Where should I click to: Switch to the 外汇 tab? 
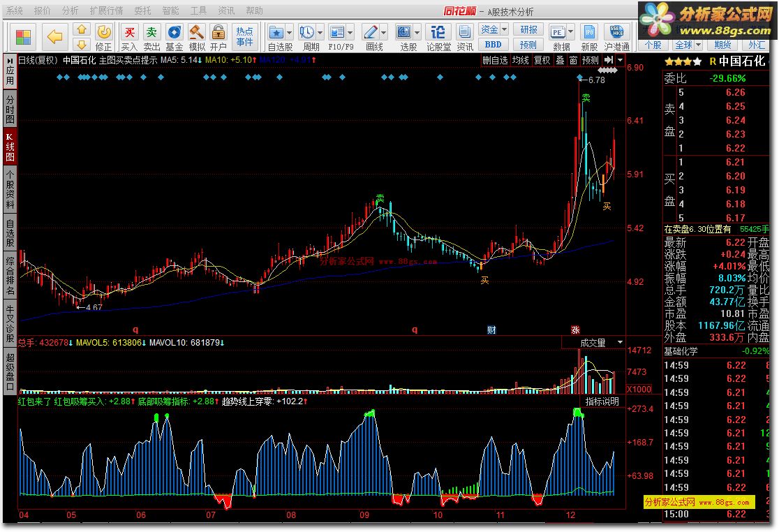point(757,45)
